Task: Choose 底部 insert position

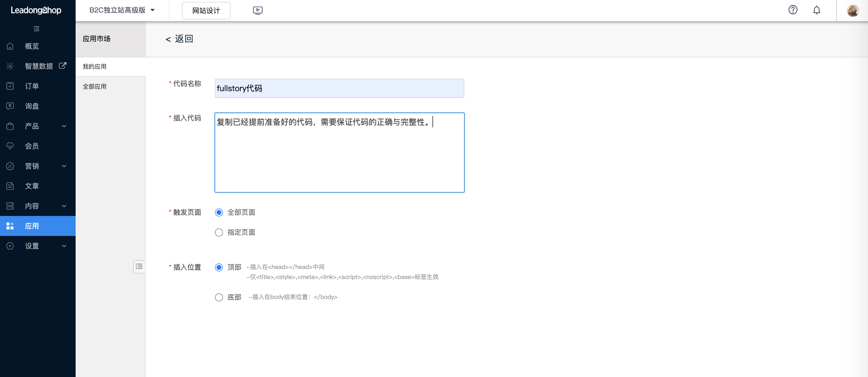Action: coord(219,297)
